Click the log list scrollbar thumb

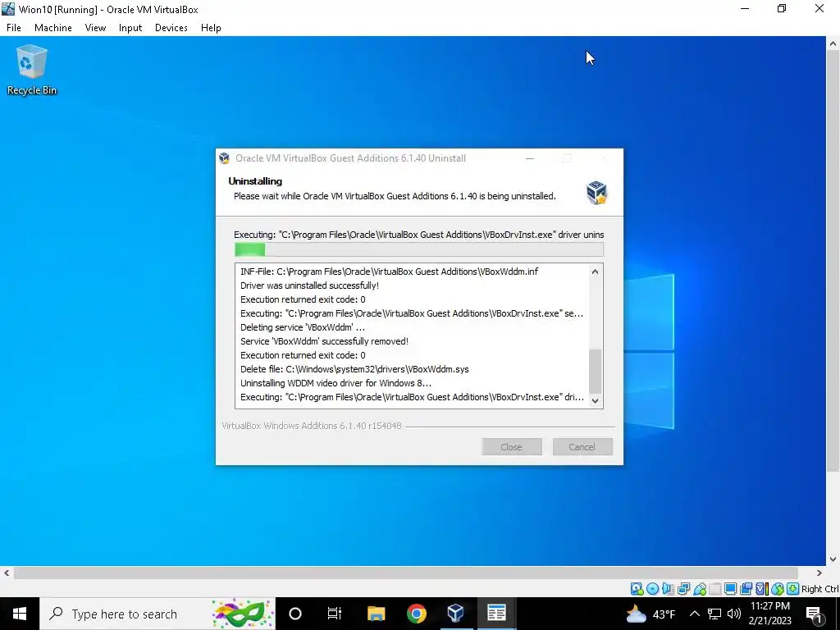tap(596, 372)
